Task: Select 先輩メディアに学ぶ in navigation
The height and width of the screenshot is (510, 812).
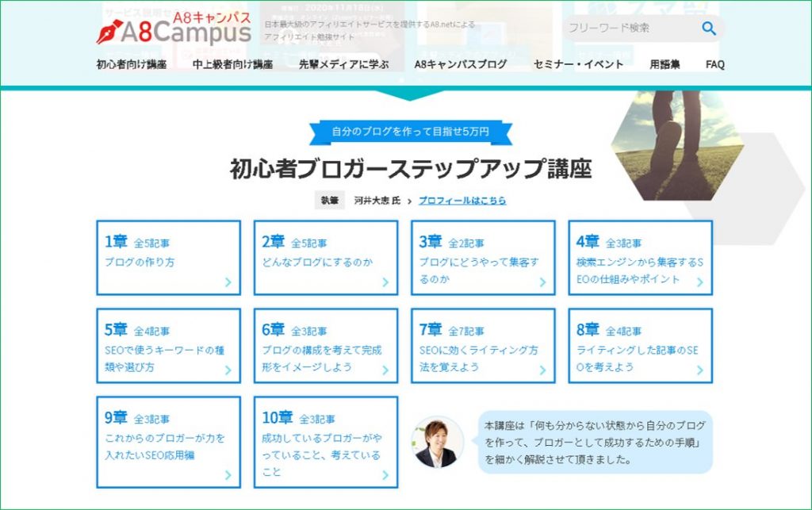Action: (343, 65)
